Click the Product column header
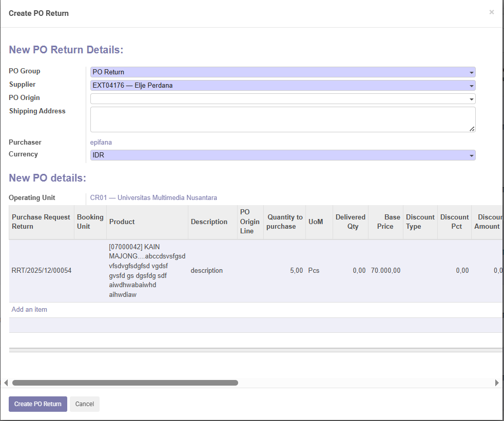Viewport: 504px width, 421px height. pos(122,222)
